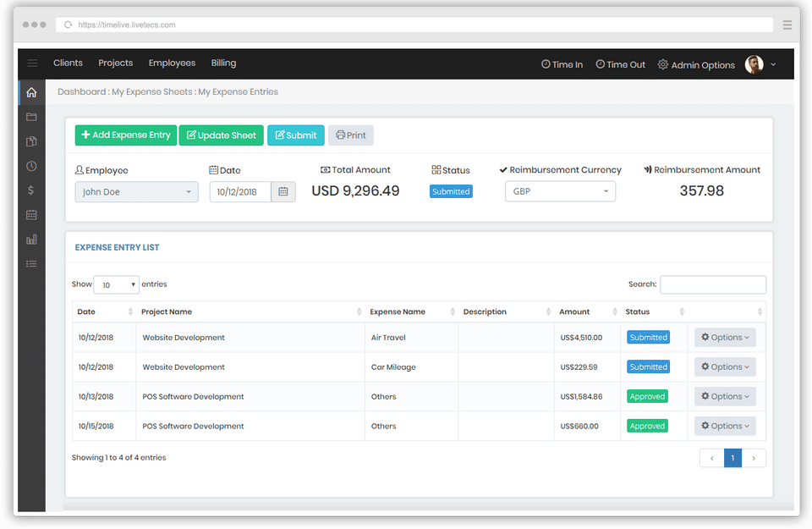Open the Projects menu
This screenshot has height=529, width=812.
116,63
